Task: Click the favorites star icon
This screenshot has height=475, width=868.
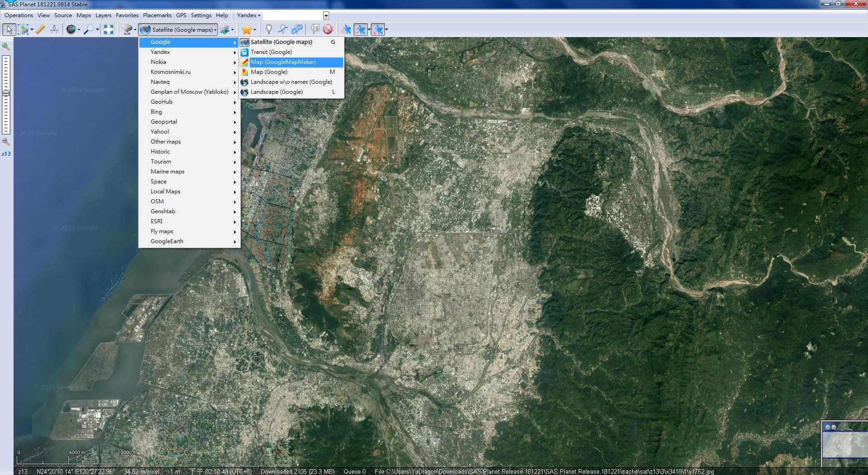Action: click(246, 30)
